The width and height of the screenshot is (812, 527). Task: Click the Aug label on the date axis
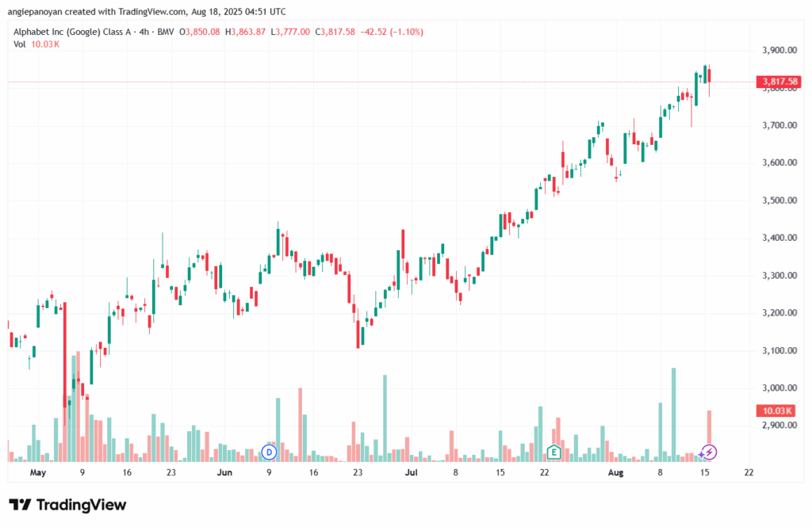point(615,472)
